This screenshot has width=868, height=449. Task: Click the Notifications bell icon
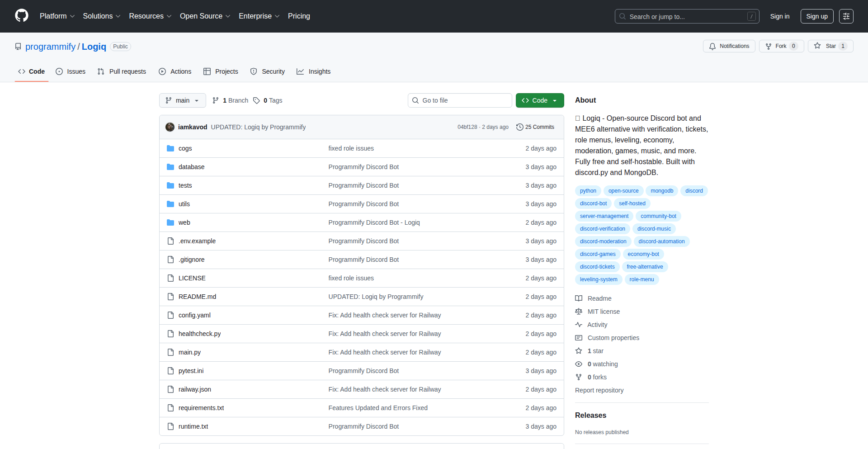tap(712, 46)
